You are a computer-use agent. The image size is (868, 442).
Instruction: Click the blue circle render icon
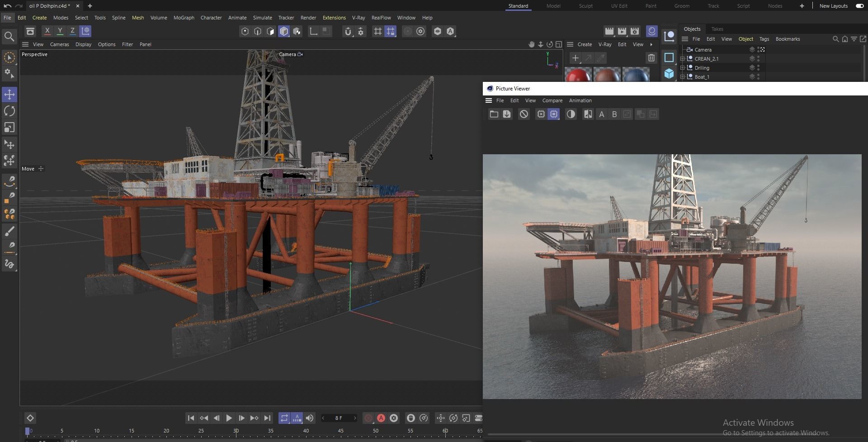651,31
